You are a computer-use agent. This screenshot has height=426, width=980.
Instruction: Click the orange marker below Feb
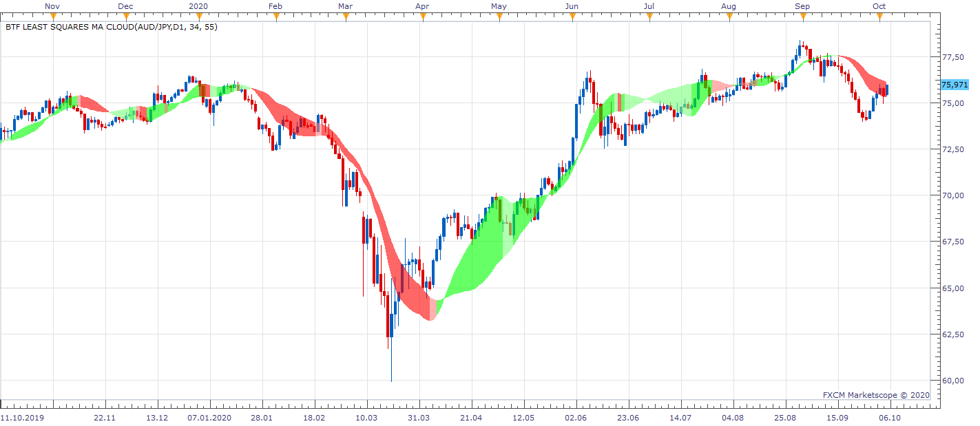tap(275, 17)
